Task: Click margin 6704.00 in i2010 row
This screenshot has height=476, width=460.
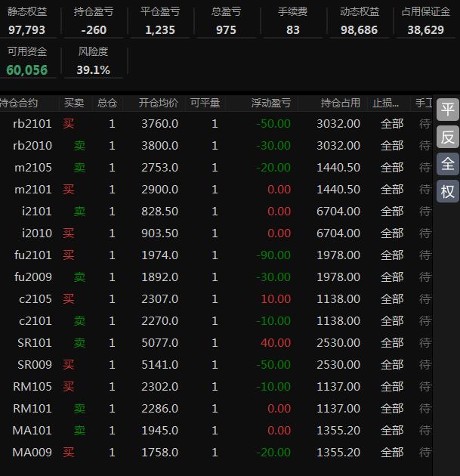Action: (338, 233)
